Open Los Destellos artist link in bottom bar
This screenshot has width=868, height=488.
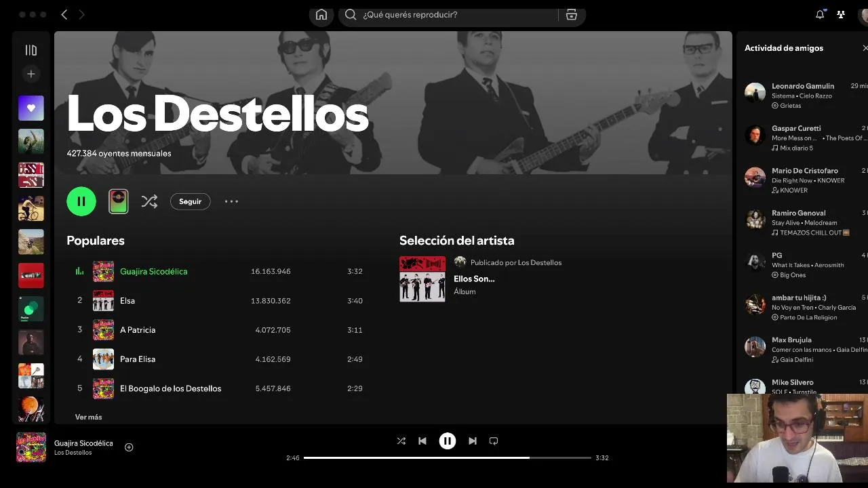click(x=73, y=453)
